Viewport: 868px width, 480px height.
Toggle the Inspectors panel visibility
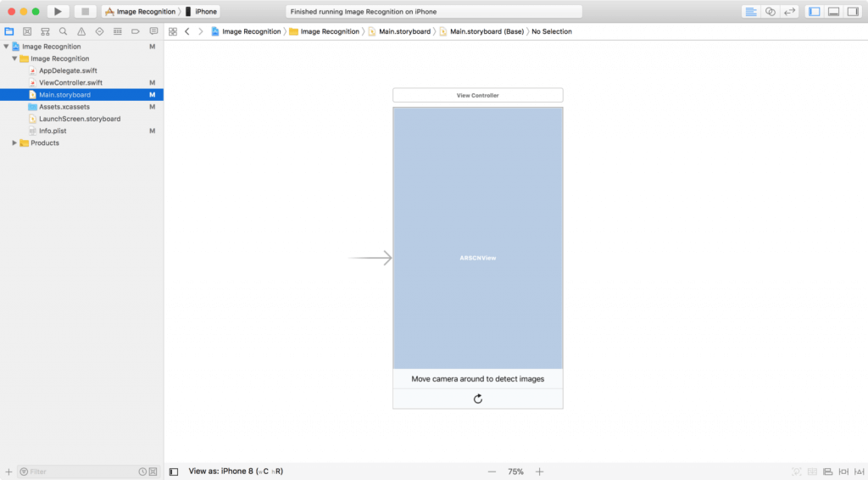click(x=852, y=12)
